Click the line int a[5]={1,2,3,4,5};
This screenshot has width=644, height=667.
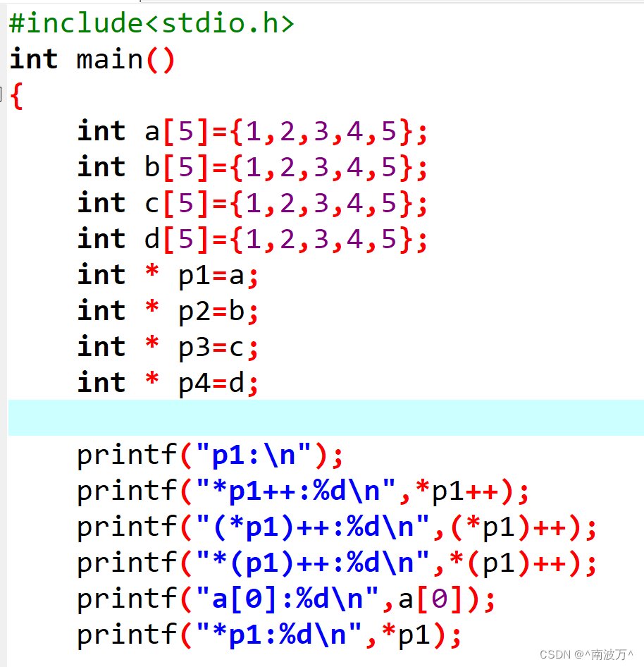coord(252,131)
